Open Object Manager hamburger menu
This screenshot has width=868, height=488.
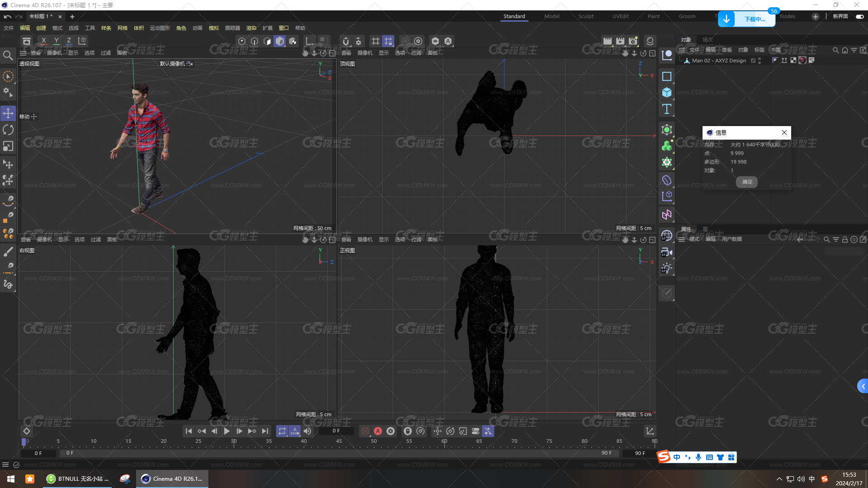[x=682, y=50]
